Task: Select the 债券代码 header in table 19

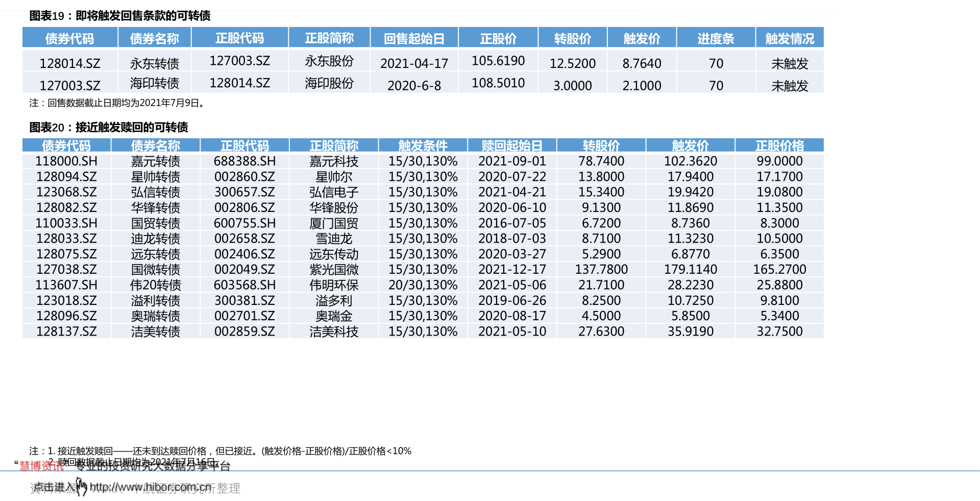Action: coord(70,39)
